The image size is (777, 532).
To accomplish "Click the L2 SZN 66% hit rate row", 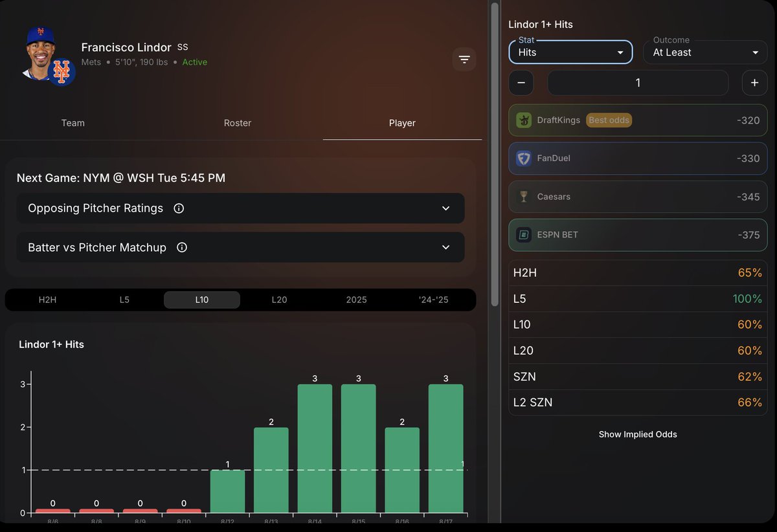I will pos(638,403).
